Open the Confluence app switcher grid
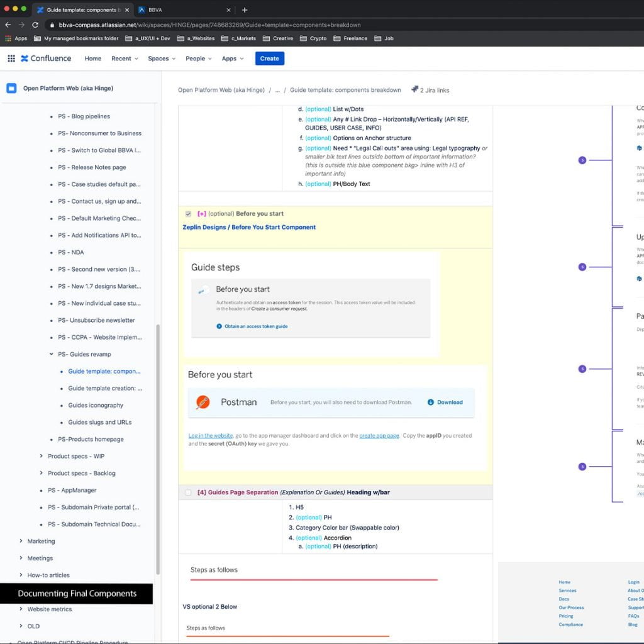This screenshot has width=644, height=644. click(11, 58)
